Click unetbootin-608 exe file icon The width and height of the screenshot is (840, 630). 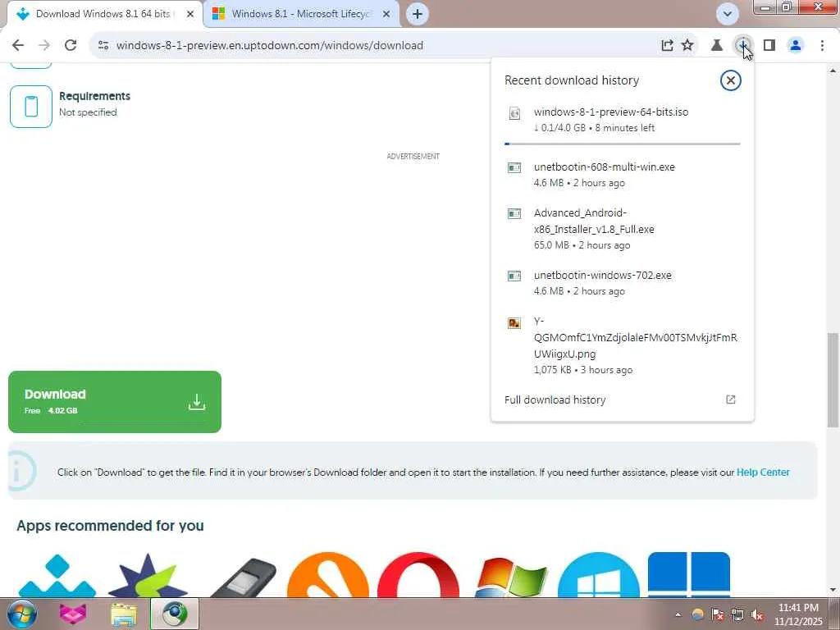click(514, 167)
